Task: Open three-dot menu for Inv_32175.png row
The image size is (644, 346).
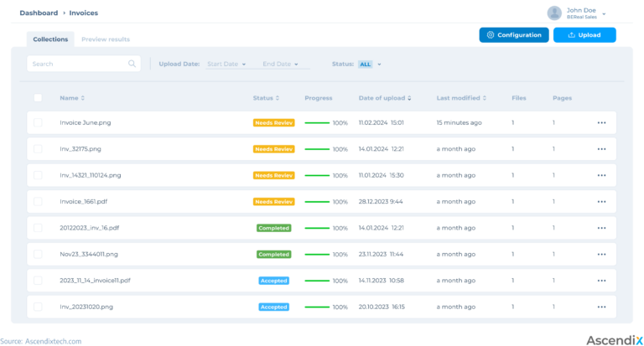Action: (x=601, y=149)
